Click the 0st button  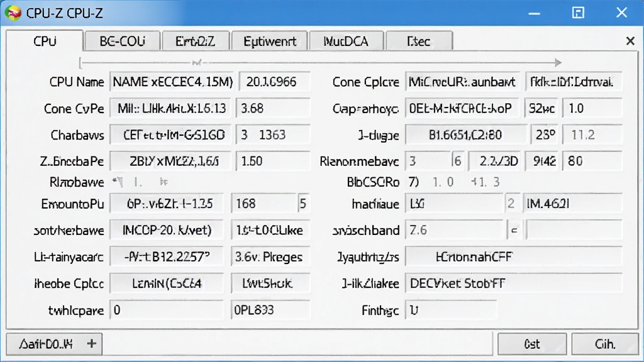(532, 344)
